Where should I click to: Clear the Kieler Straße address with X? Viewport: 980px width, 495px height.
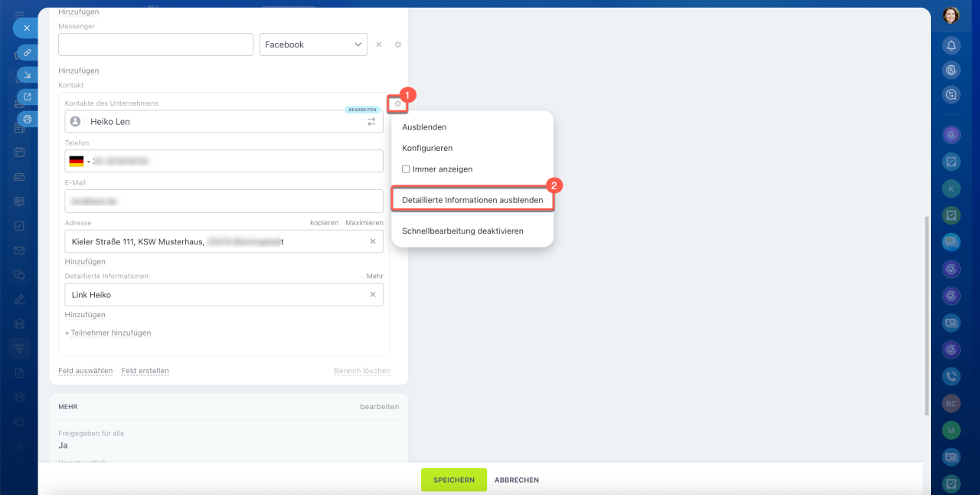coord(373,241)
